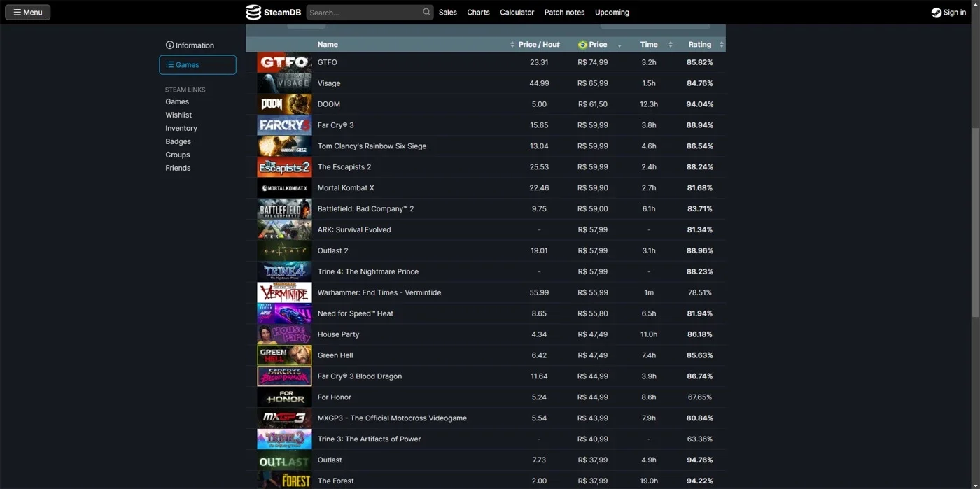The height and width of the screenshot is (489, 980).
Task: Click Tom Clancy's Rainbow Six Siege title
Action: pos(372,146)
